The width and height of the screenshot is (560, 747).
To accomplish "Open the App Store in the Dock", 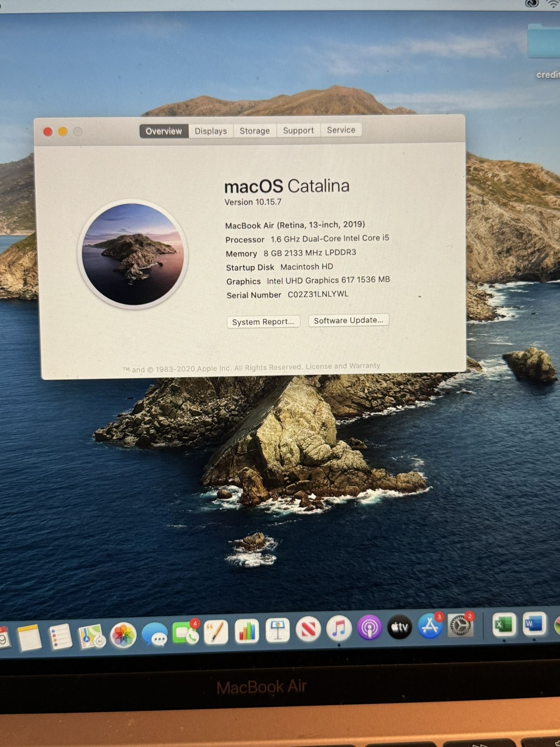I will [431, 625].
